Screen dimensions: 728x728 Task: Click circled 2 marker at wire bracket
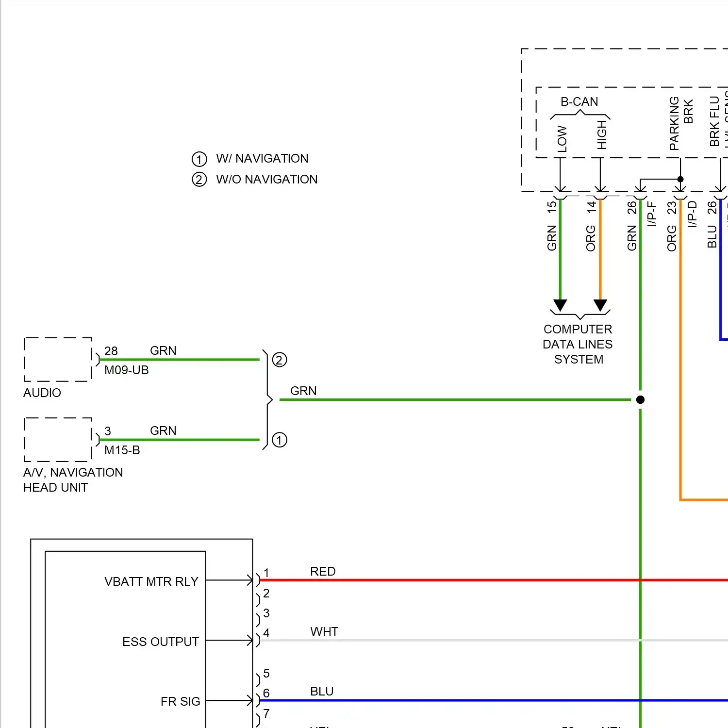tap(280, 360)
